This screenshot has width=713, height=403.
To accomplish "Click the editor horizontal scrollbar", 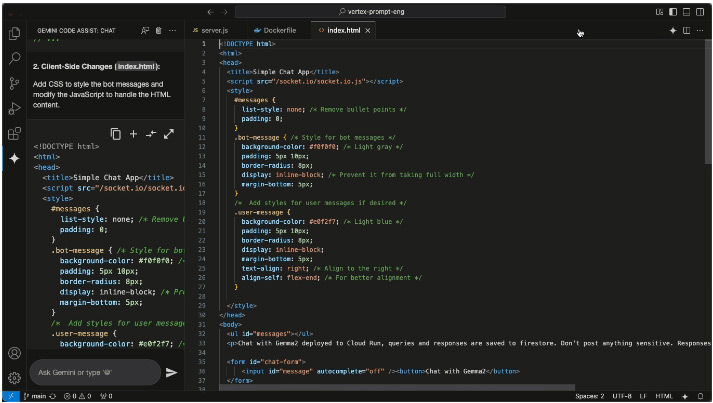I will (x=397, y=388).
